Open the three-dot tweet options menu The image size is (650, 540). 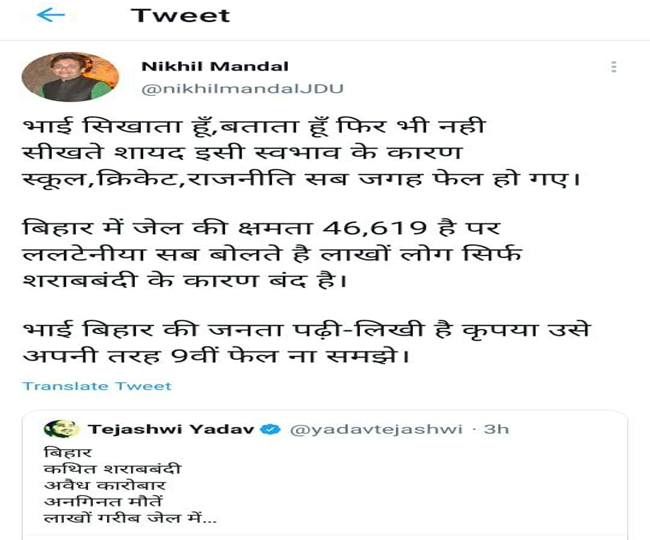tap(614, 67)
